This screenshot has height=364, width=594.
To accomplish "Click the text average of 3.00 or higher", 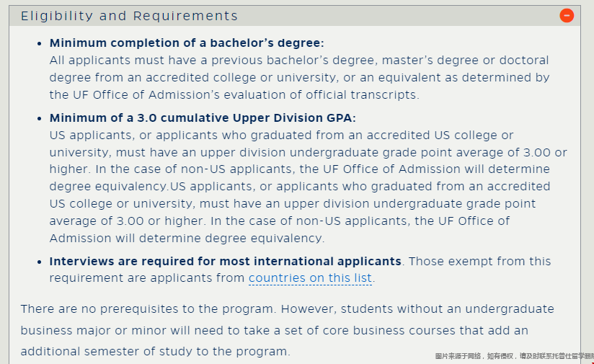I will pyautogui.click(x=127, y=221).
